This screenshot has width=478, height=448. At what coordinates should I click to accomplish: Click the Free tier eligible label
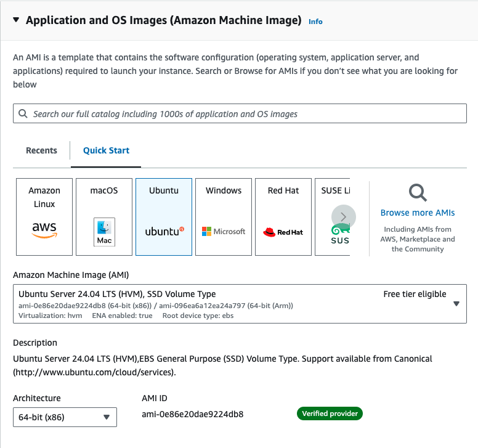pos(415,294)
